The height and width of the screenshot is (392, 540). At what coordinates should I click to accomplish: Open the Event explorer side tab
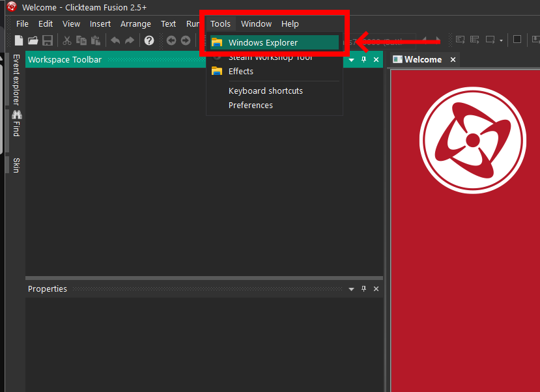pos(16,79)
